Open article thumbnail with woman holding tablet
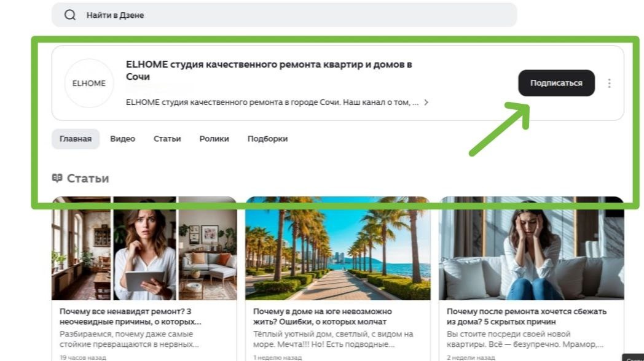The image size is (644, 361). click(144, 248)
